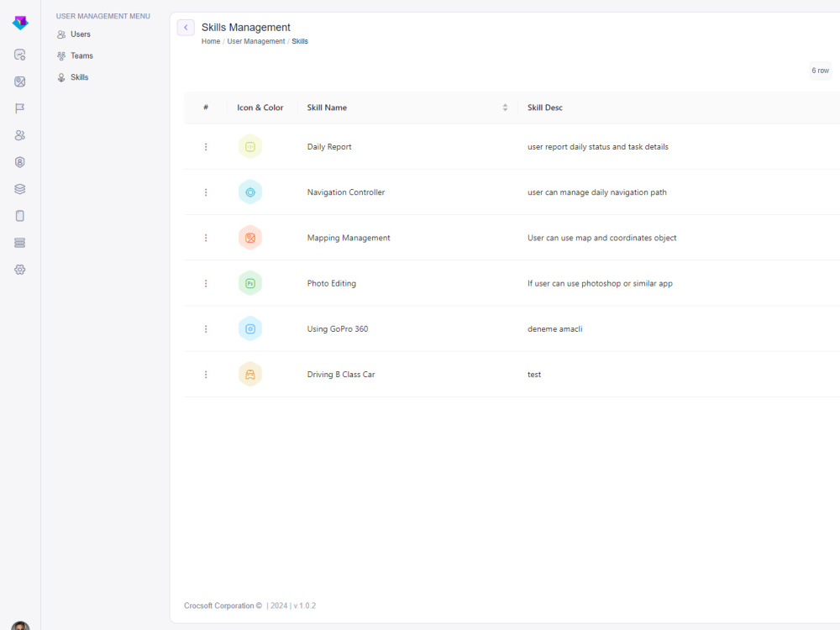The image size is (840, 630).
Task: Select the Navigation Controller skill name
Action: (x=345, y=192)
